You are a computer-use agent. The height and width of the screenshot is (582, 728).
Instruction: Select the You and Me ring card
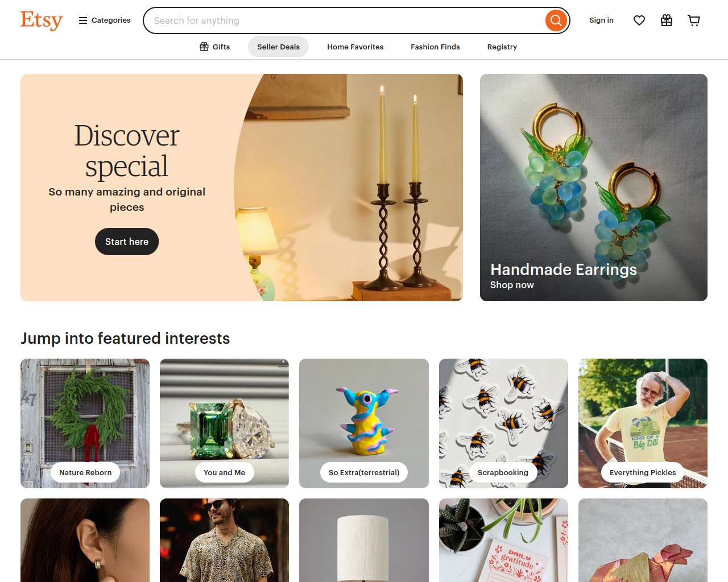(x=225, y=423)
